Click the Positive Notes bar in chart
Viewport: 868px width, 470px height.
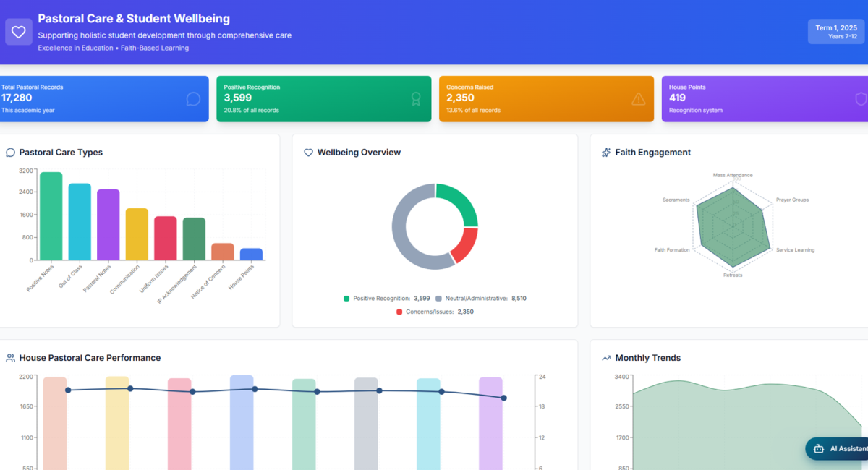point(51,216)
